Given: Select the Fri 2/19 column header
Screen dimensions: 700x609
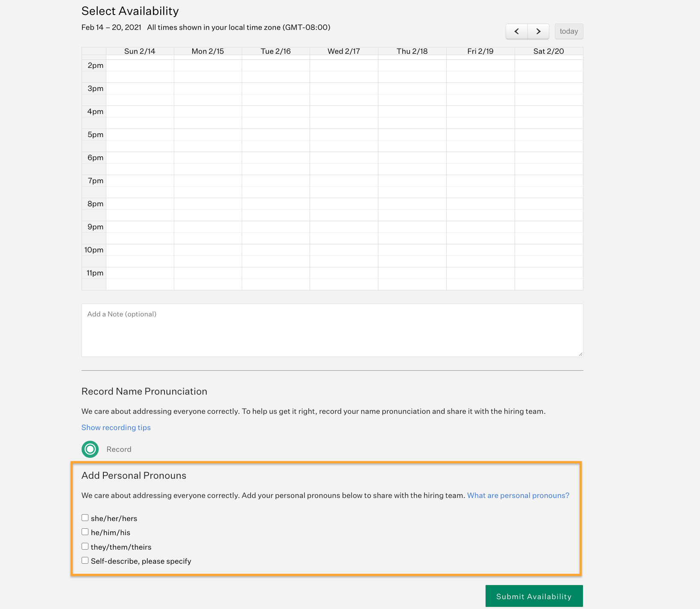Looking at the screenshot, I should [x=480, y=51].
